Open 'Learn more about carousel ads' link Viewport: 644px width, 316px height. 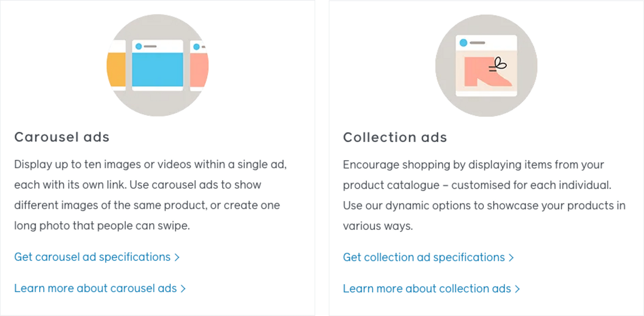[x=96, y=288]
